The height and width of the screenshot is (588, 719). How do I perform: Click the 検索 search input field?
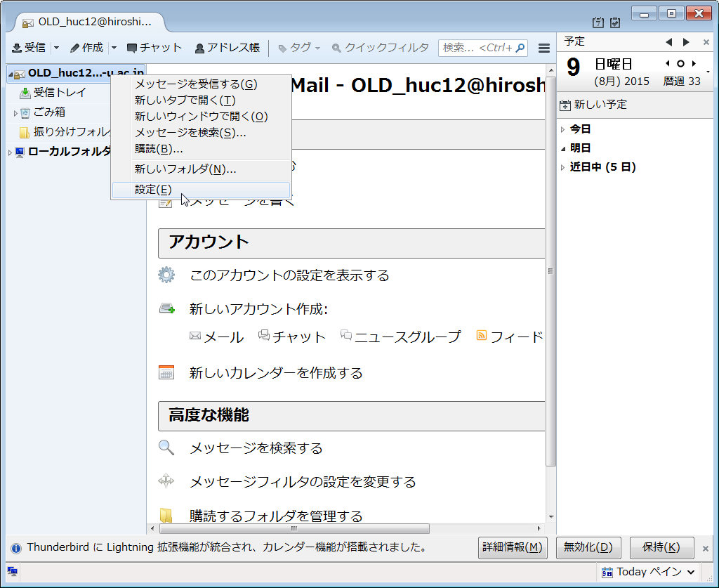pos(482,48)
